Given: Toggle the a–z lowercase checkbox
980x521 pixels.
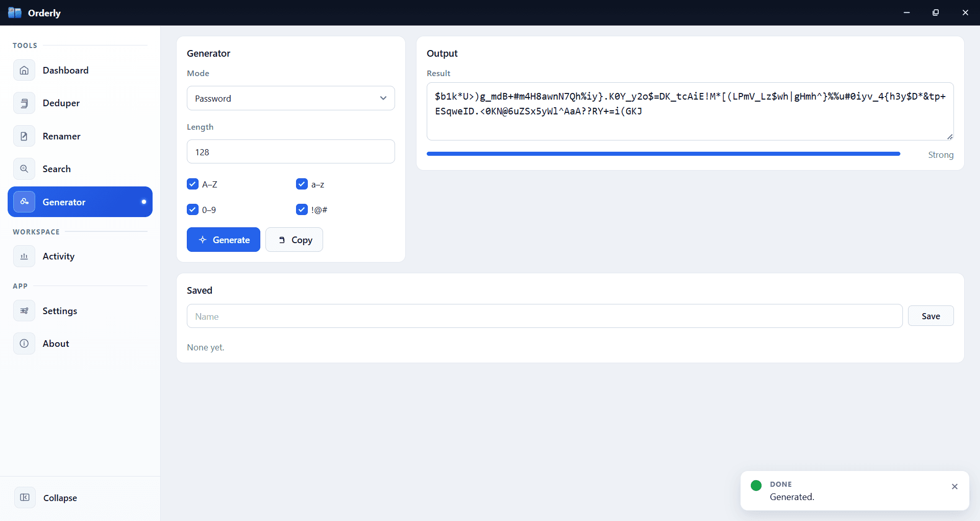Looking at the screenshot, I should coord(302,184).
